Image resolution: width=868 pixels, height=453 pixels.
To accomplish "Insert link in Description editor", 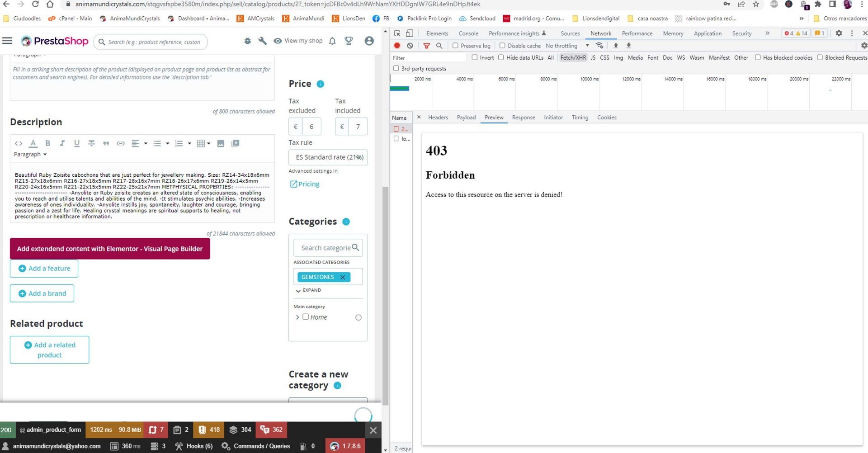I will [x=121, y=143].
